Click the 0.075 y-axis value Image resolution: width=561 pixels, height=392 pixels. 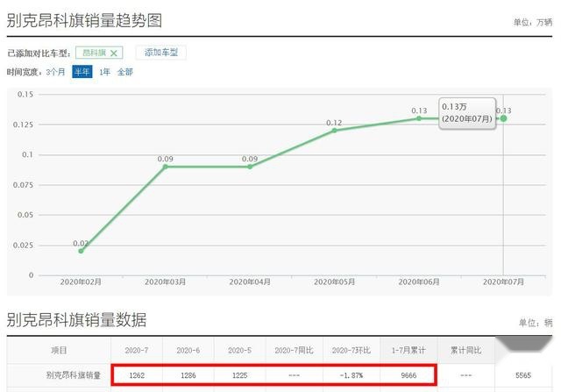[x=24, y=185]
